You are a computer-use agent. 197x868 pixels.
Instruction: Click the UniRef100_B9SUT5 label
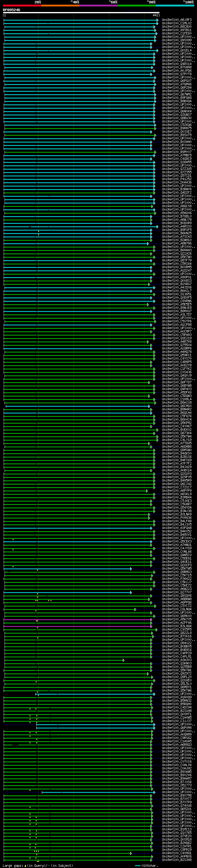click(x=177, y=135)
